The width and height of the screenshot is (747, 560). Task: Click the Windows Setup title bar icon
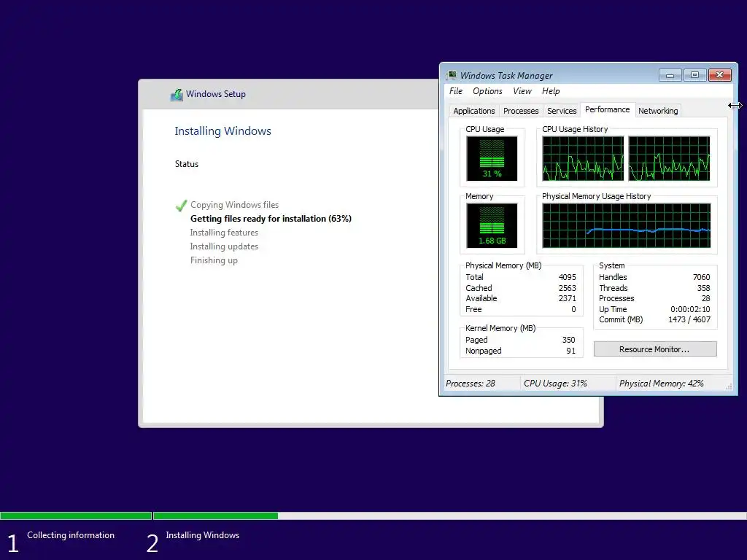click(177, 94)
